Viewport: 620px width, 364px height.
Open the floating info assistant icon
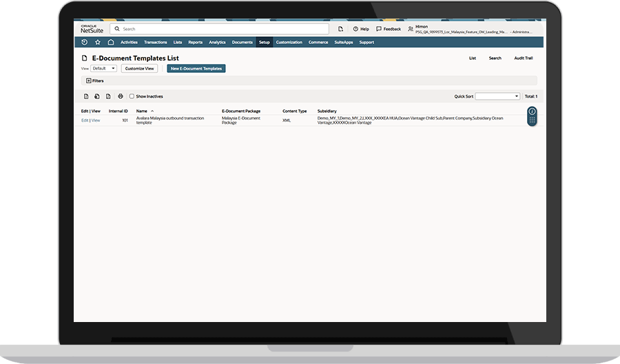(x=533, y=111)
